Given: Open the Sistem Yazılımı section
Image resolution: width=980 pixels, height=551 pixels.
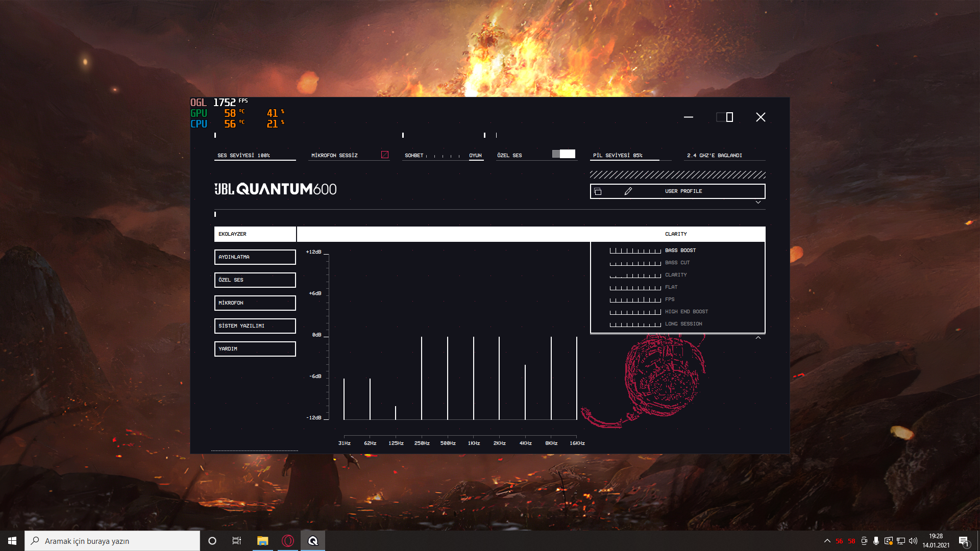Looking at the screenshot, I should point(255,326).
